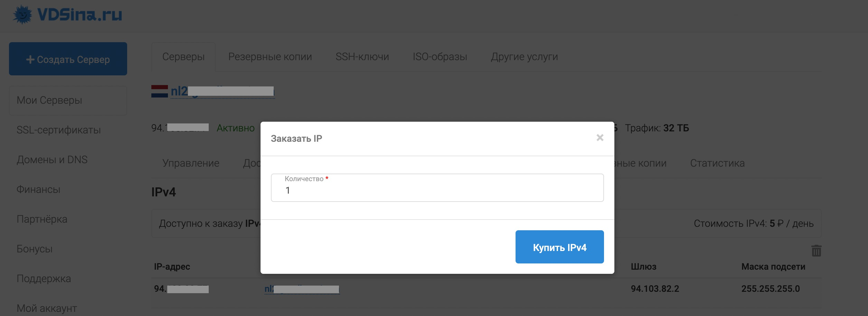The height and width of the screenshot is (316, 868).
Task: Open the Финансы section
Action: pos(38,189)
